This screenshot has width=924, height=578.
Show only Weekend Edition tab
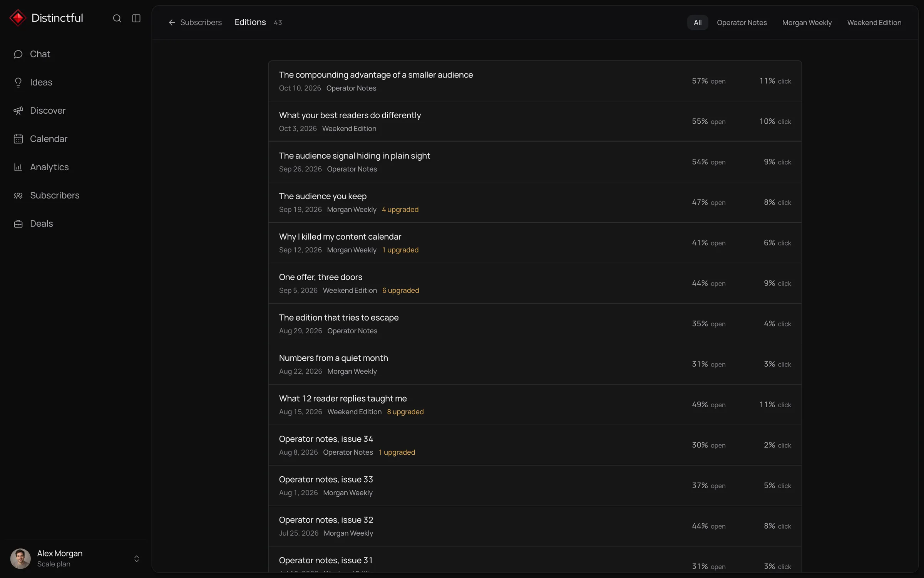874,23
